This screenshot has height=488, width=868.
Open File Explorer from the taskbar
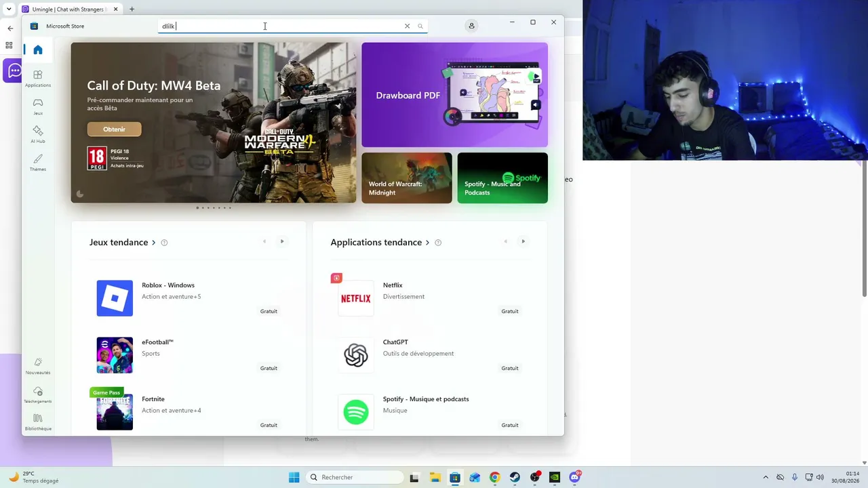pos(435,477)
